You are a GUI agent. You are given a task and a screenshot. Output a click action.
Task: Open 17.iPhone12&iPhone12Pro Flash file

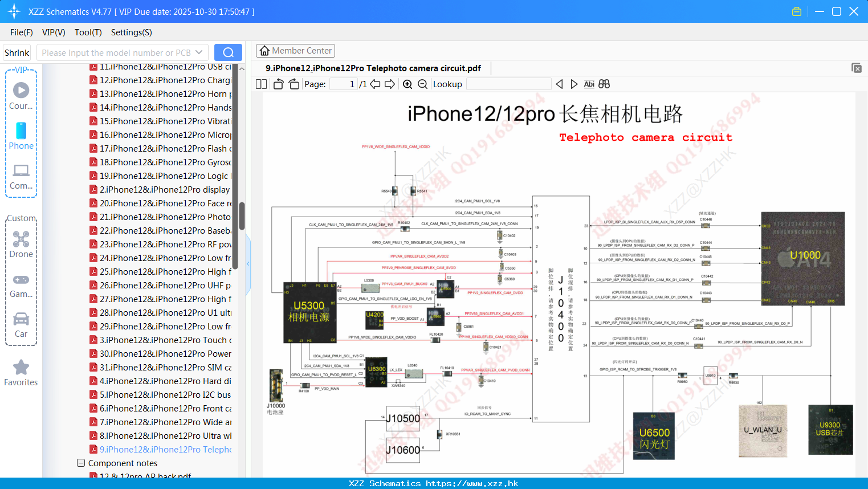pos(160,149)
